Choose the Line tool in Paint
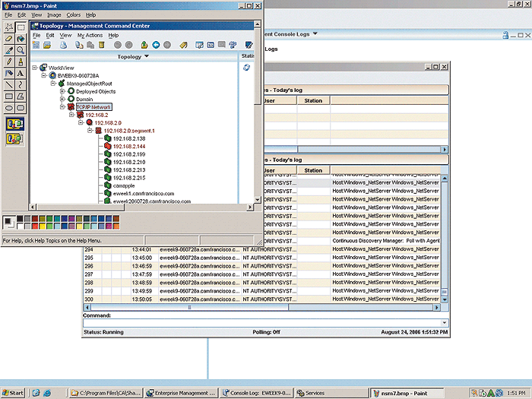532x399 pixels. click(9, 84)
